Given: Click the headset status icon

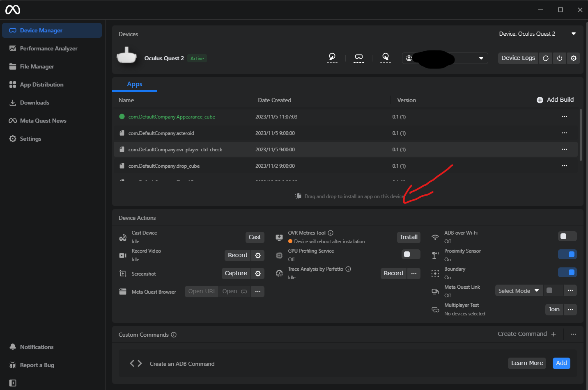Looking at the screenshot, I should [x=359, y=57].
